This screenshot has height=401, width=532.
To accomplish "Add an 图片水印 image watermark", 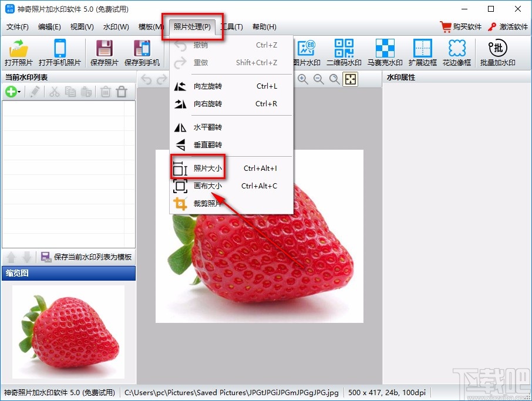I will tap(307, 52).
